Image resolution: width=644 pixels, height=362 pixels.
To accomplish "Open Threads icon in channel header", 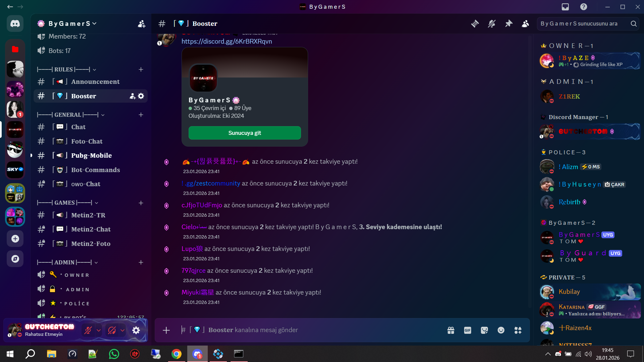I will point(475,23).
